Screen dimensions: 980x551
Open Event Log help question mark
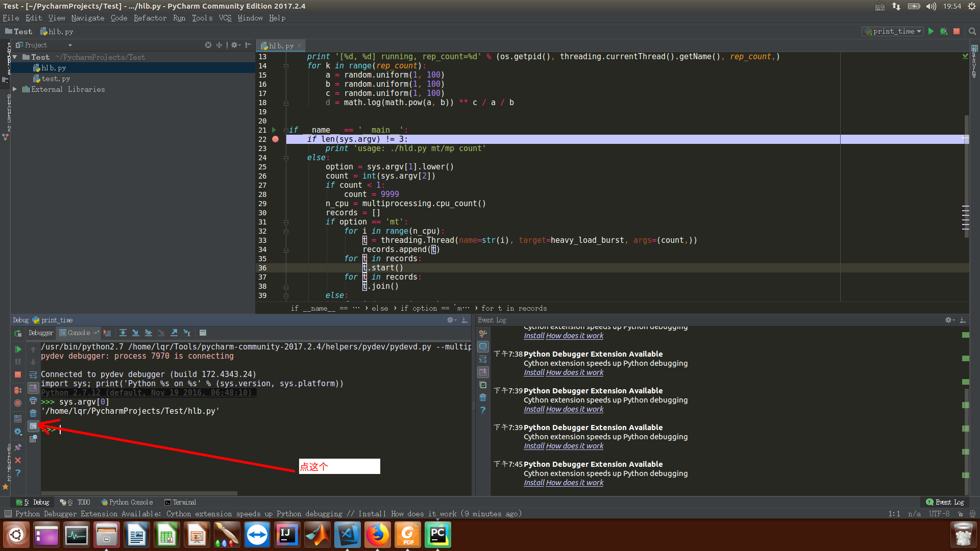click(483, 410)
